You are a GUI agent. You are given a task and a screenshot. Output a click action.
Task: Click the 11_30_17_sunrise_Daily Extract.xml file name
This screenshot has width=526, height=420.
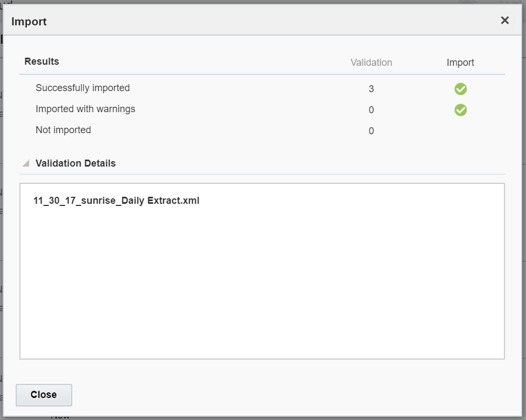[x=116, y=201]
